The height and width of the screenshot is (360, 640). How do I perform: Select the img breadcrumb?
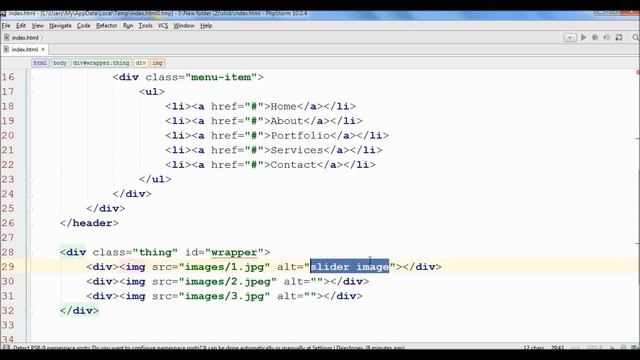pos(157,63)
